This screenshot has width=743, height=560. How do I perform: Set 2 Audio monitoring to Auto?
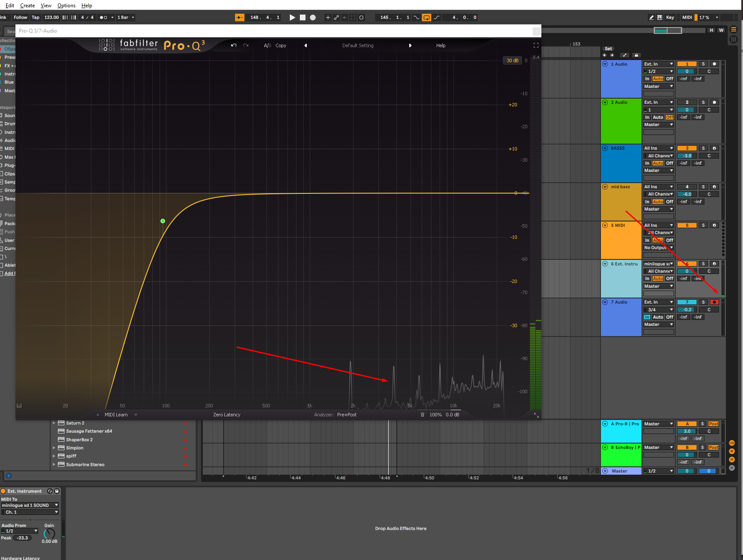point(658,117)
